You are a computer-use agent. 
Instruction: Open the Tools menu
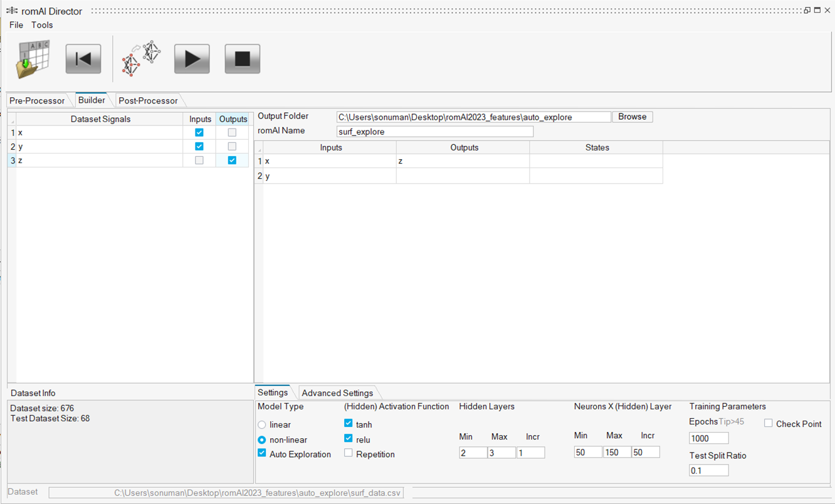[42, 25]
